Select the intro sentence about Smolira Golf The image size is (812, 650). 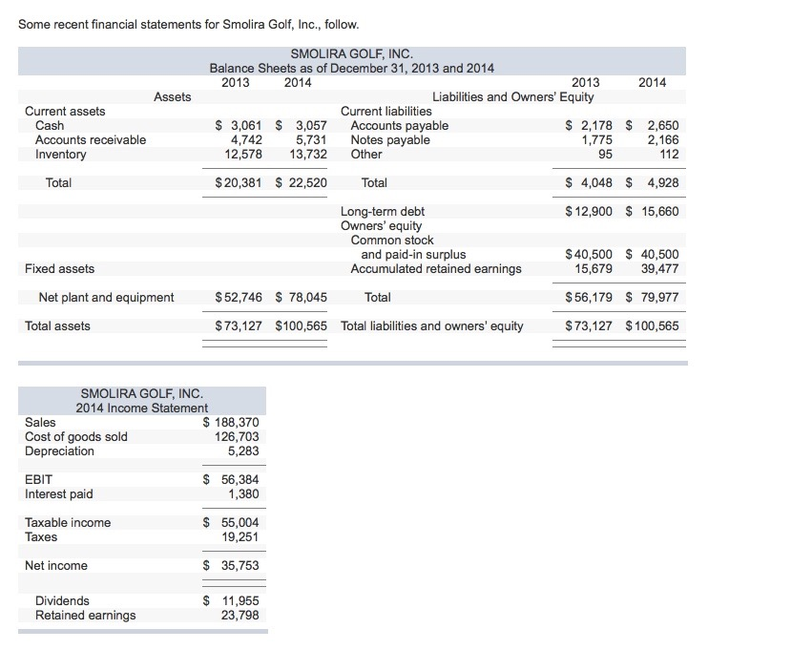click(189, 25)
